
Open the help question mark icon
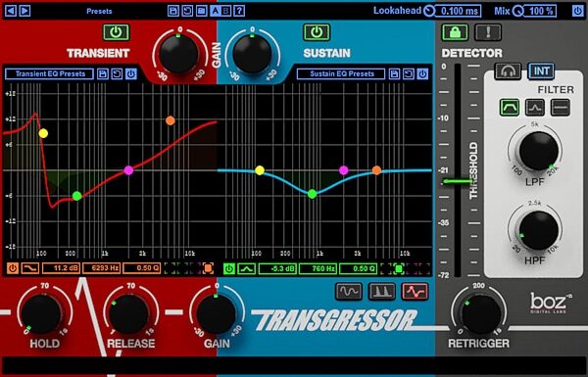239,11
